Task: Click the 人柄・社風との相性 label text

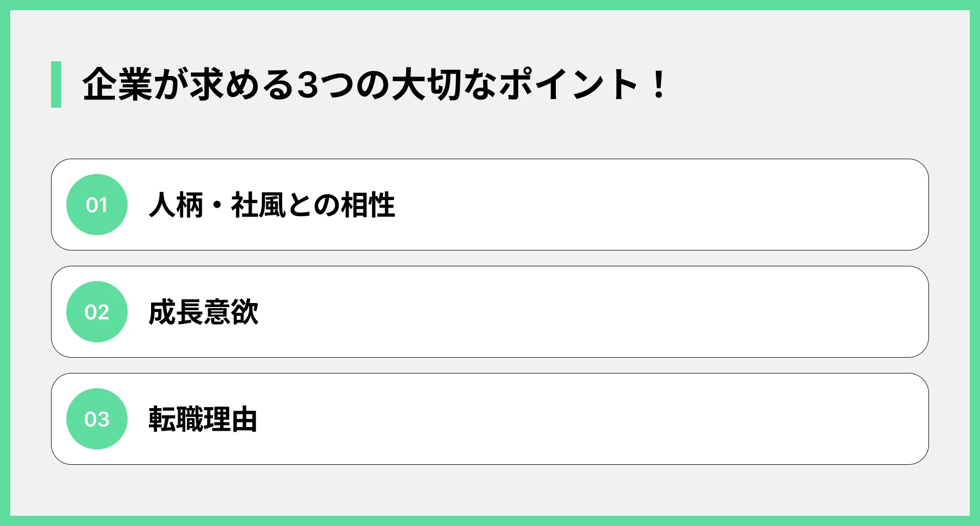Action: click(272, 205)
